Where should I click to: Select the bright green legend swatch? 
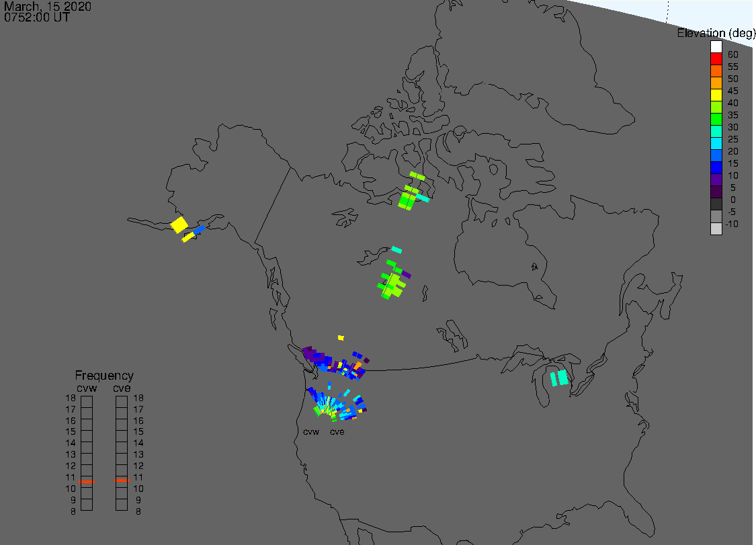716,119
